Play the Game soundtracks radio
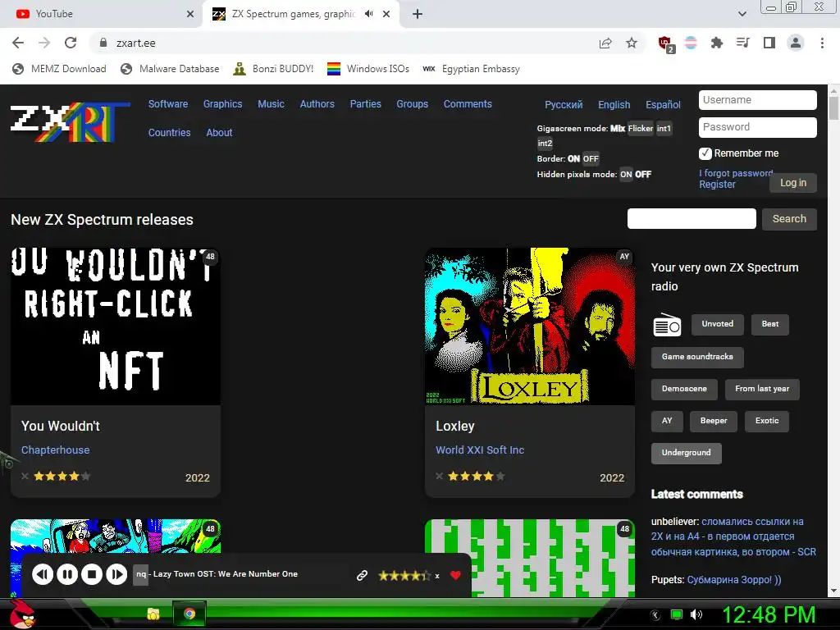Screen dimensions: 840x630 point(697,357)
